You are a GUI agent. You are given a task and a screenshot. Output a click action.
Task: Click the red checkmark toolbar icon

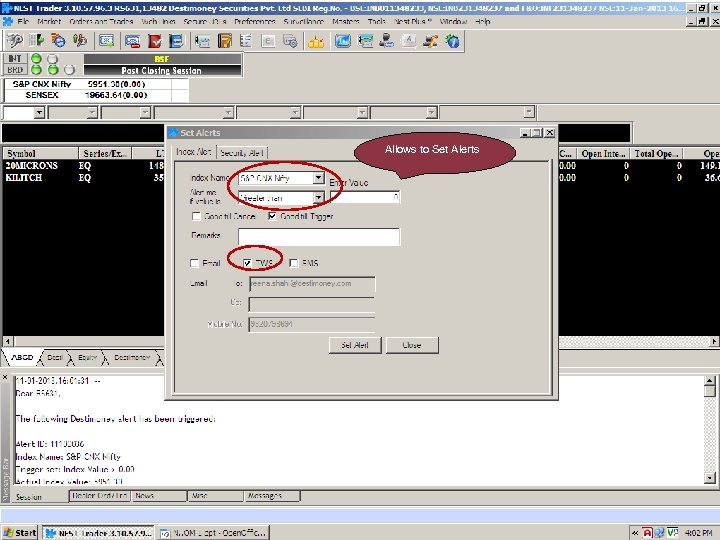(x=155, y=41)
